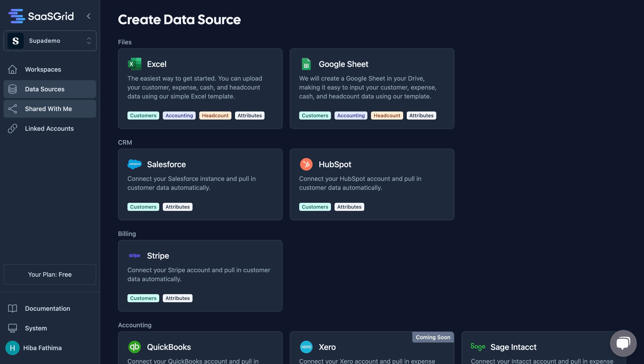This screenshot has width=644, height=364.
Task: Click the HubSpot card description text
Action: (360, 183)
